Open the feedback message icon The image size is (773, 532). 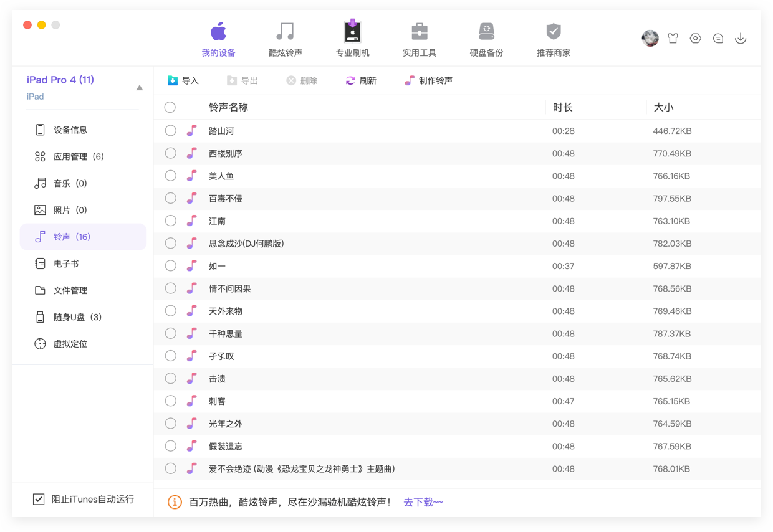[718, 38]
